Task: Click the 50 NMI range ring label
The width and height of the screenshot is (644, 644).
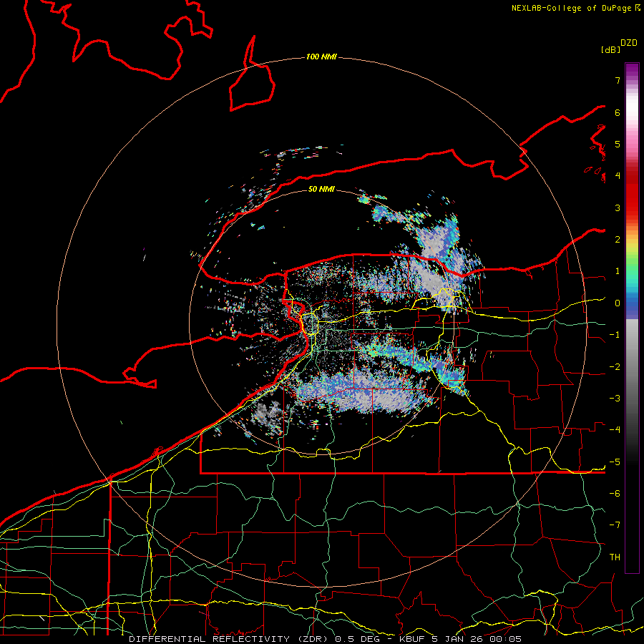Action: [321, 189]
